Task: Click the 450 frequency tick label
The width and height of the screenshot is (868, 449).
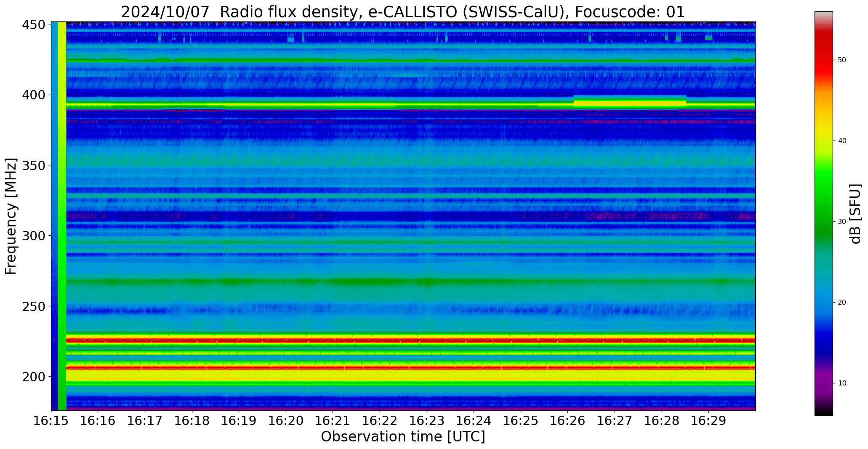Action: [33, 25]
